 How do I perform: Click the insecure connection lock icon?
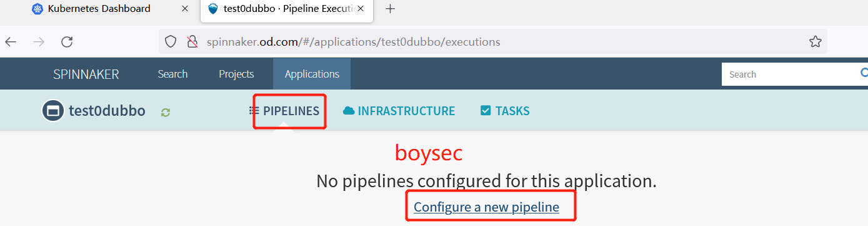pyautogui.click(x=193, y=42)
